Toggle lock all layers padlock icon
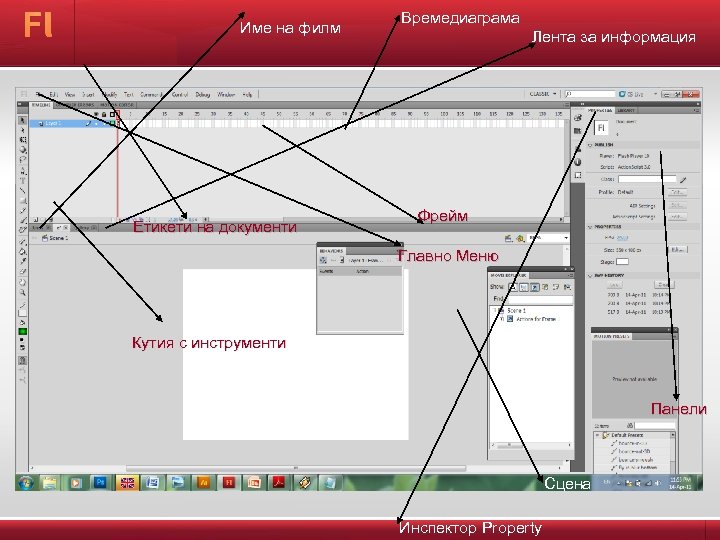The image size is (720, 540). click(104, 114)
